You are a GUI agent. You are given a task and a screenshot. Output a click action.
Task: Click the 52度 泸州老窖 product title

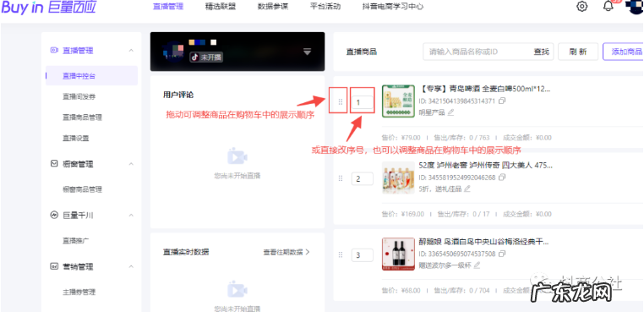click(485, 166)
